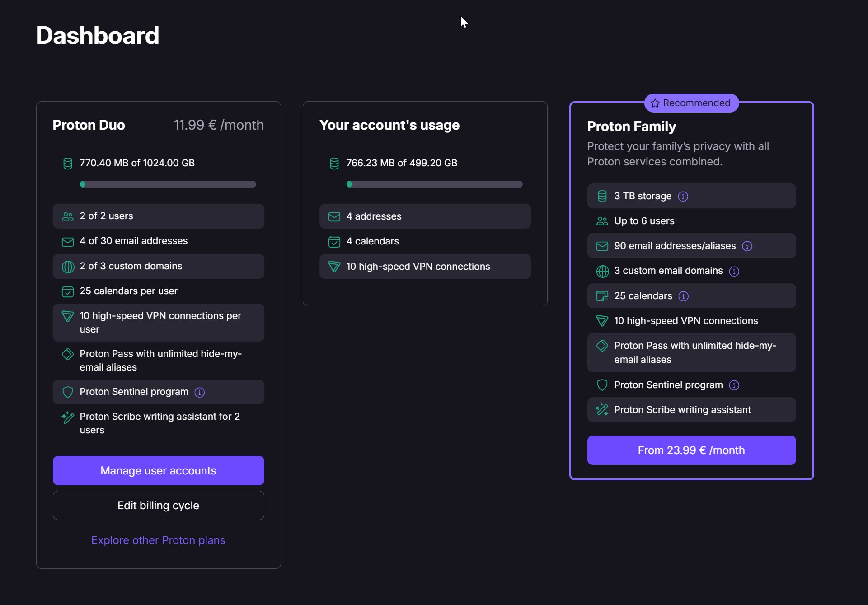This screenshot has height=605, width=868.
Task: Click envelope icon beside 90 email addresses/aliases
Action: pyautogui.click(x=602, y=246)
